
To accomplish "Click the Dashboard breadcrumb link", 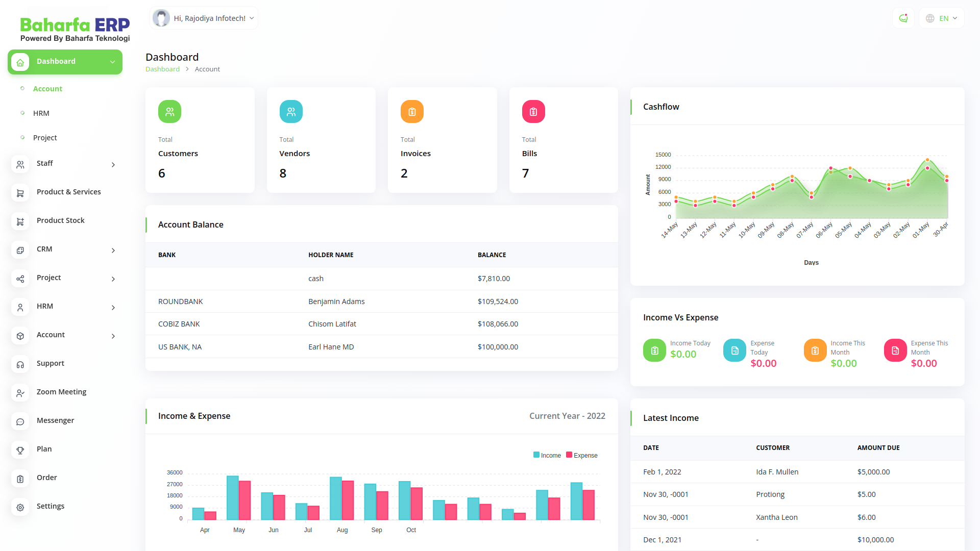I will (162, 69).
